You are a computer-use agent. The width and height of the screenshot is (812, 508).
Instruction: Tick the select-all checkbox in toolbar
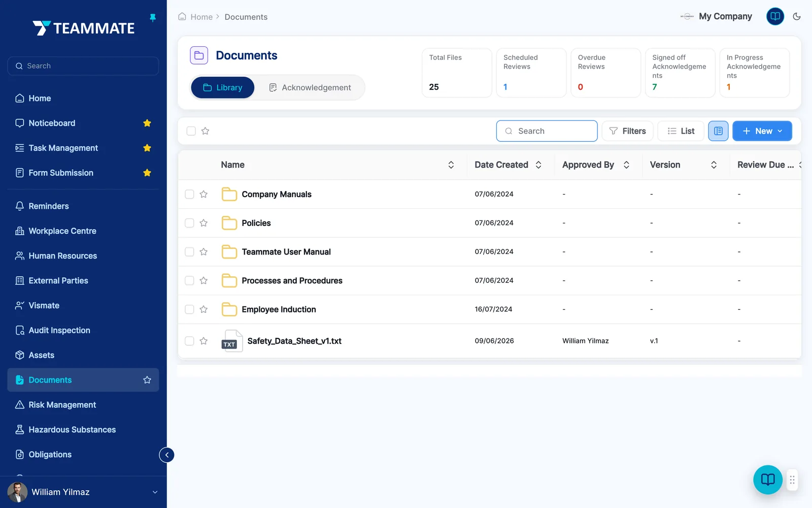(x=191, y=131)
